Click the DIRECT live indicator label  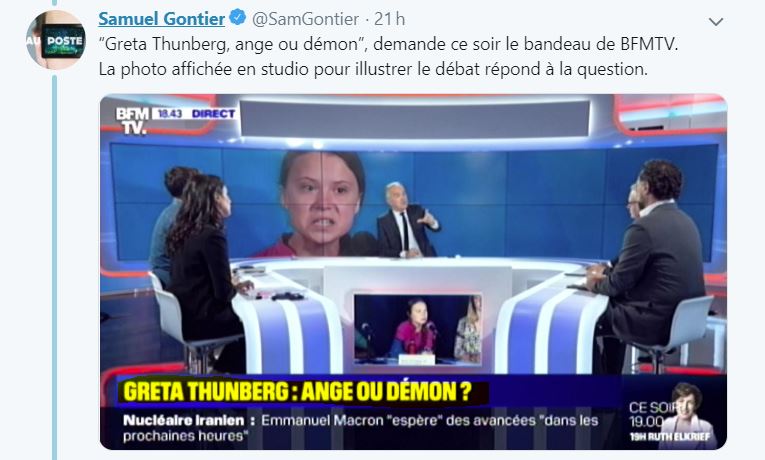click(x=213, y=114)
